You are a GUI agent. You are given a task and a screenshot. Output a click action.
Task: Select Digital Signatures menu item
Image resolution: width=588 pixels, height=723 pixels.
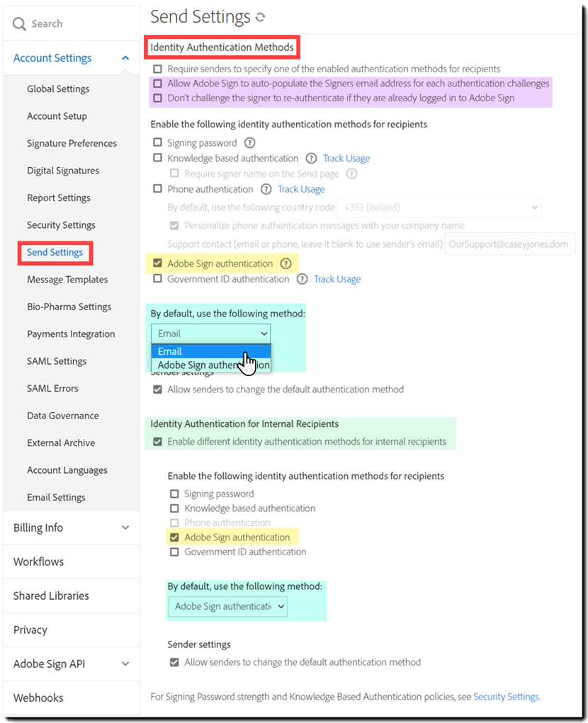tap(63, 171)
